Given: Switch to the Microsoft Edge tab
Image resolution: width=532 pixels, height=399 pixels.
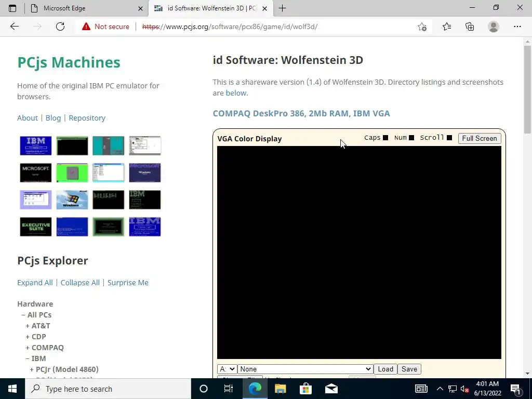Looking at the screenshot, I should tap(87, 8).
